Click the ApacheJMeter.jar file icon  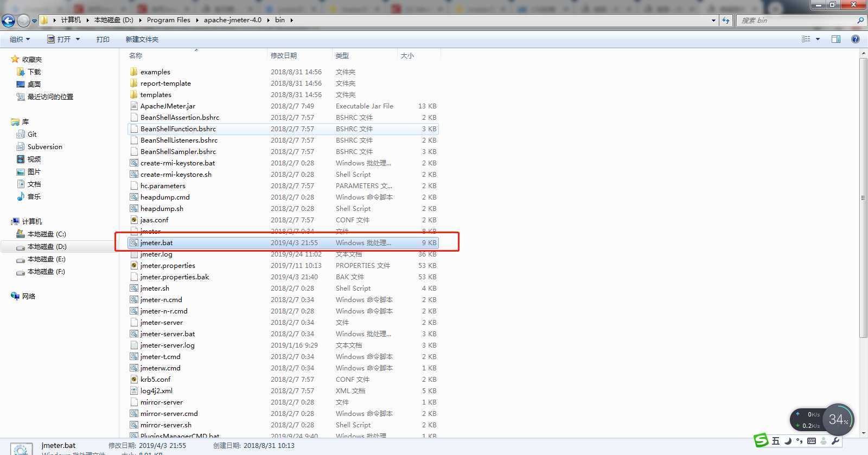pos(134,106)
